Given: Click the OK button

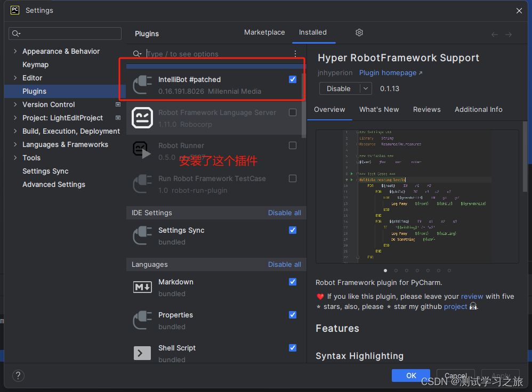Looking at the screenshot, I should coord(410,375).
